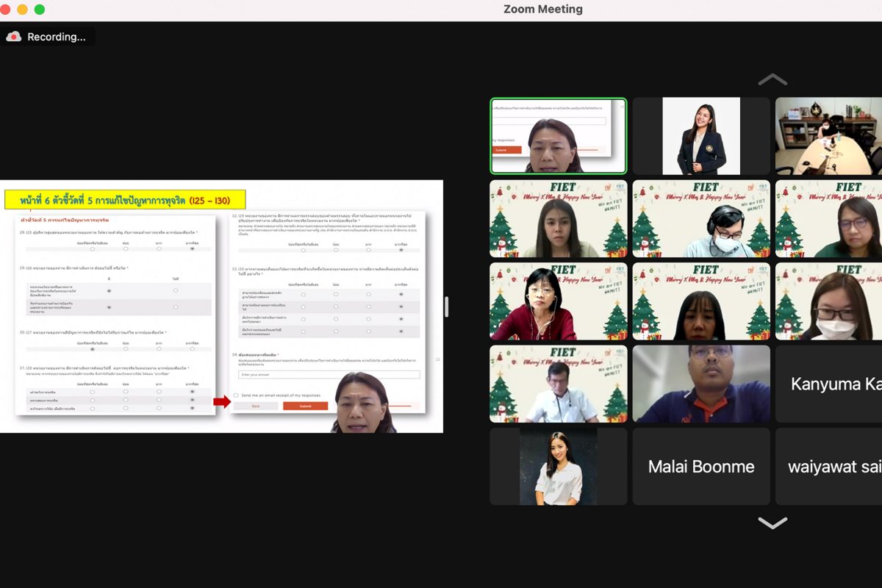
Task: Select the navy blazer portrait photo tile
Action: (x=701, y=136)
